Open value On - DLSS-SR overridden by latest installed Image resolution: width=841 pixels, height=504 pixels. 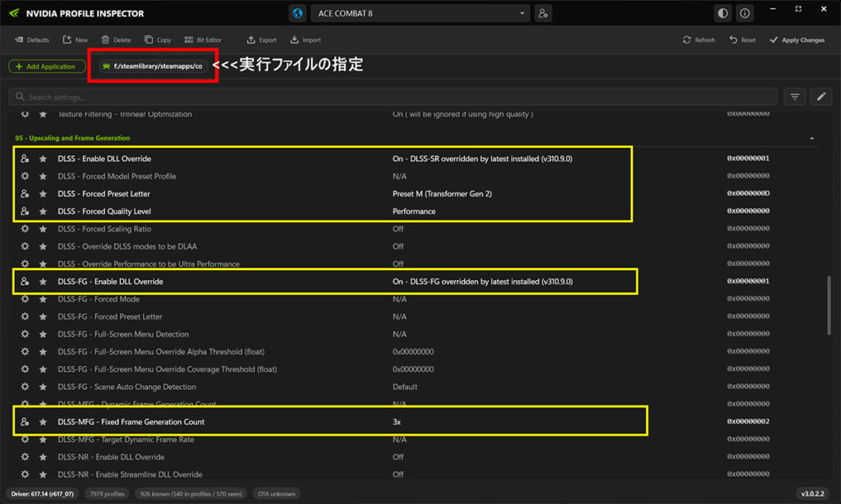(x=482, y=158)
